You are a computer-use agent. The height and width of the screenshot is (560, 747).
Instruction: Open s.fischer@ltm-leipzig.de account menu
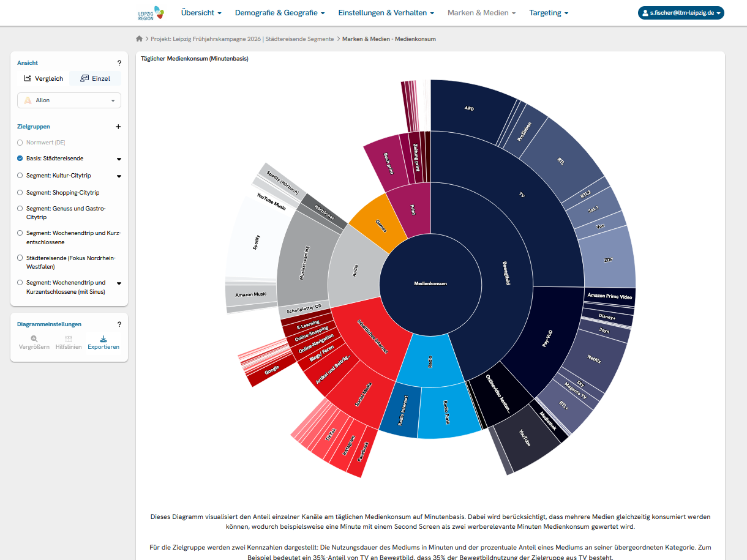(681, 13)
